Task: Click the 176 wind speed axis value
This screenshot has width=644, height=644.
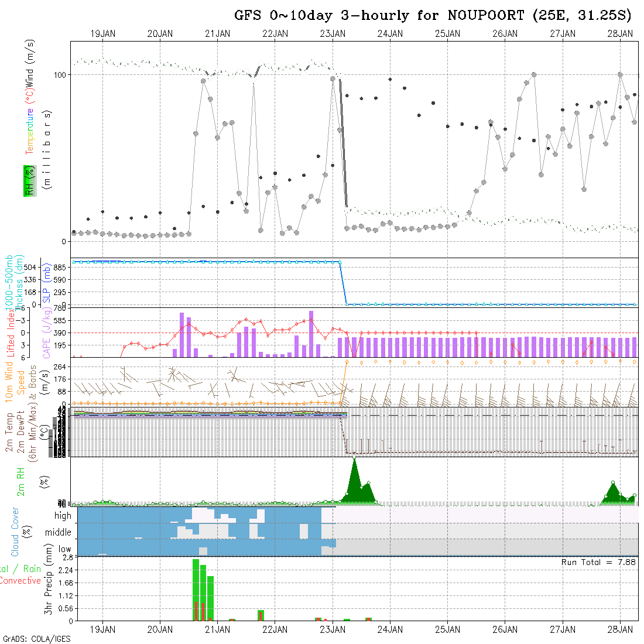Action: [x=60, y=379]
